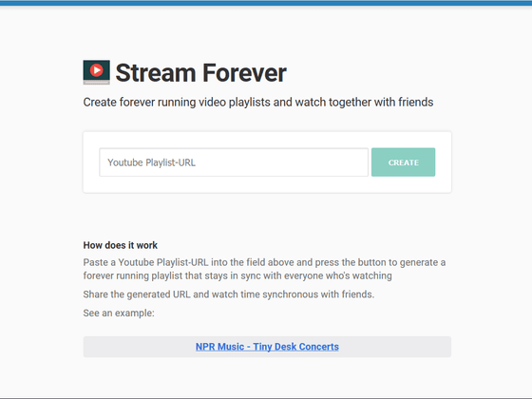Click the word "Stream" in the page title

(156, 73)
